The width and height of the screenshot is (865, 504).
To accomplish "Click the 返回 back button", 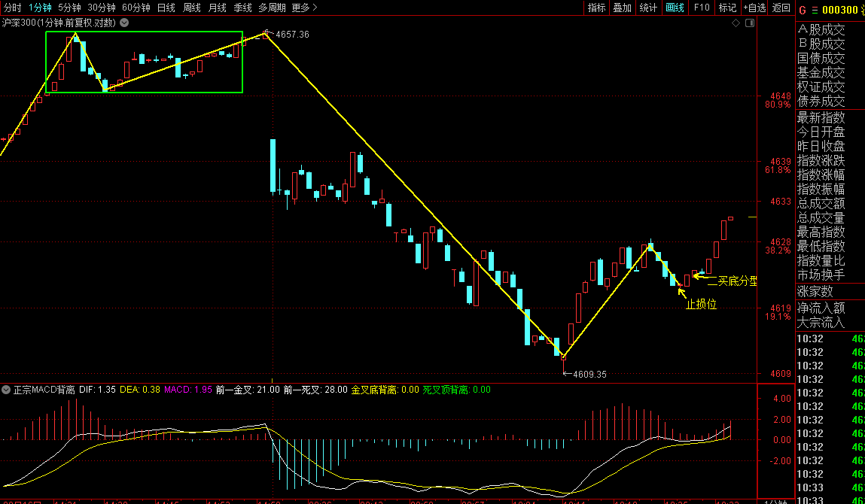I will [781, 8].
